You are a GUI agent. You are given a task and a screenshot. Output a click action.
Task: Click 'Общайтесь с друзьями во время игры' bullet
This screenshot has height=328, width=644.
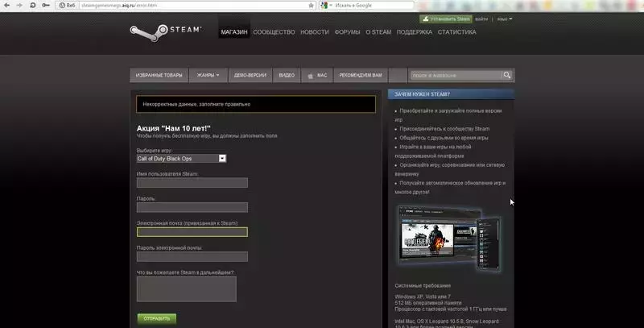[x=444, y=138]
